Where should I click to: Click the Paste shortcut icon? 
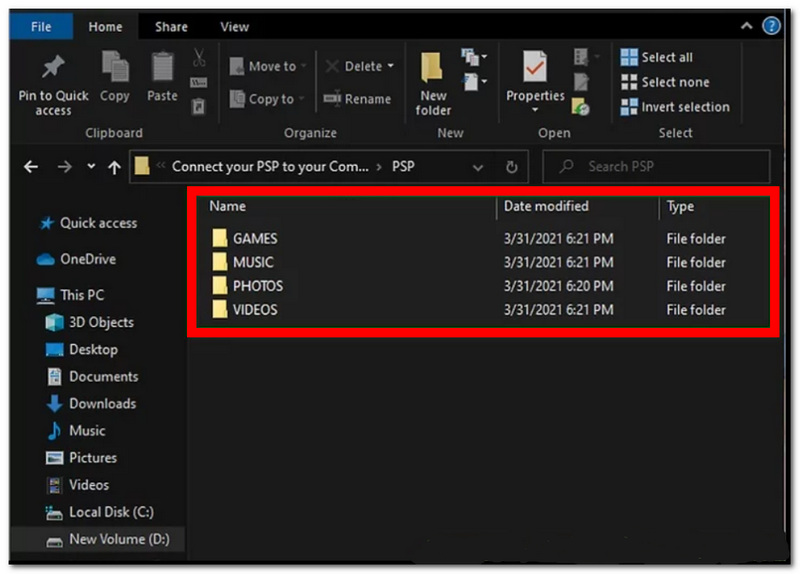click(198, 106)
